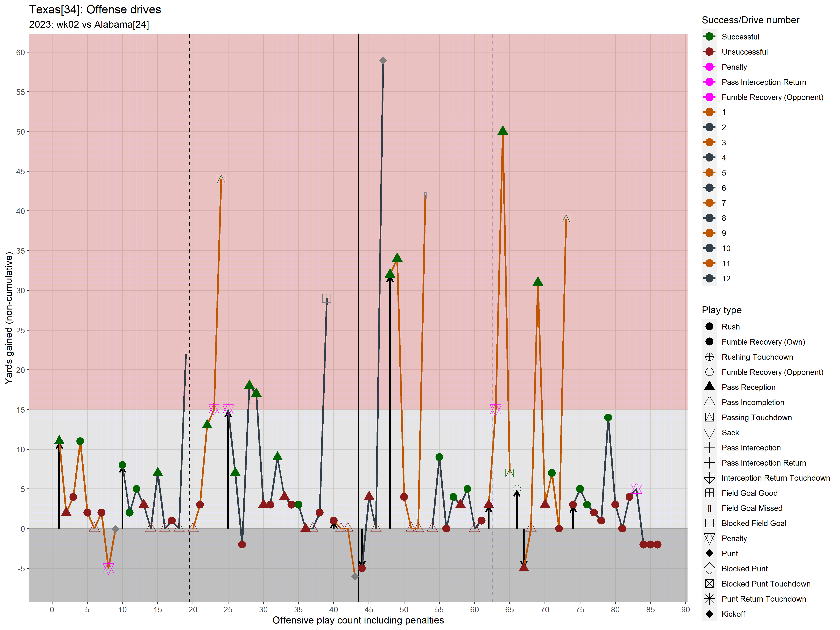Click the passing touchdown marker at 39 yards

566,219
